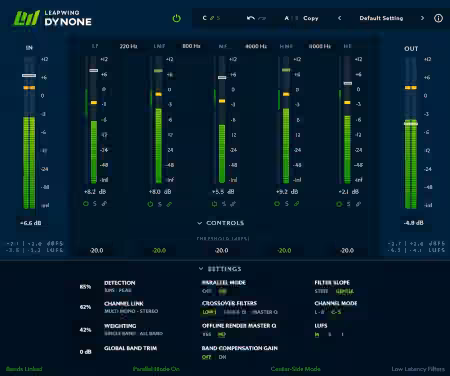This screenshot has width=450, height=376.
Task: Copy A/B settings with Copy button
Action: point(311,18)
